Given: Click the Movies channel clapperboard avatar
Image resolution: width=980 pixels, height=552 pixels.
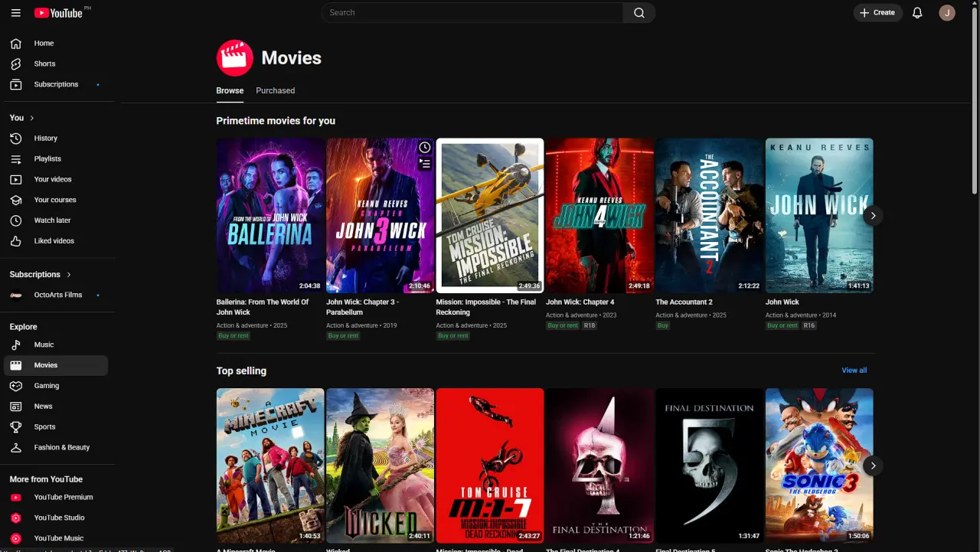Looking at the screenshot, I should (235, 58).
